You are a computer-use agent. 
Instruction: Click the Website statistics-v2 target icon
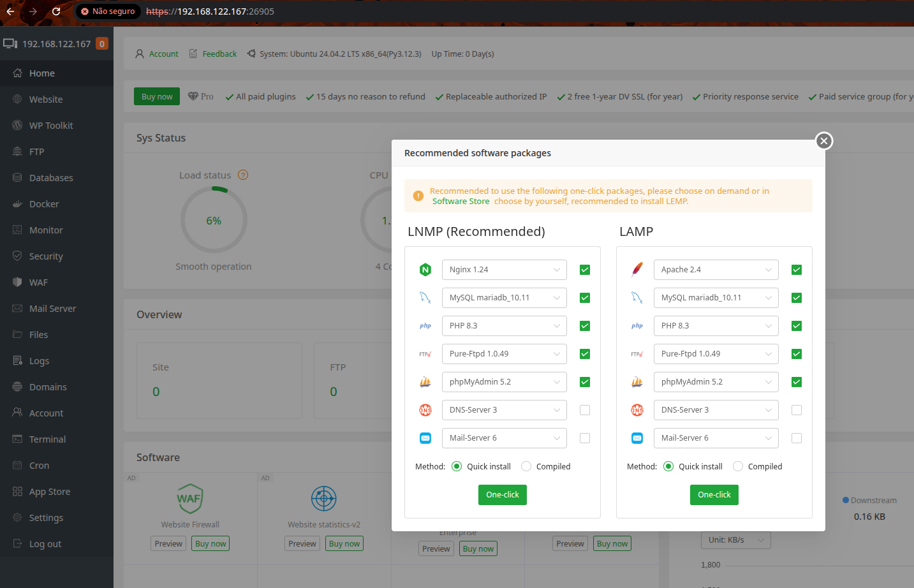[x=324, y=499]
